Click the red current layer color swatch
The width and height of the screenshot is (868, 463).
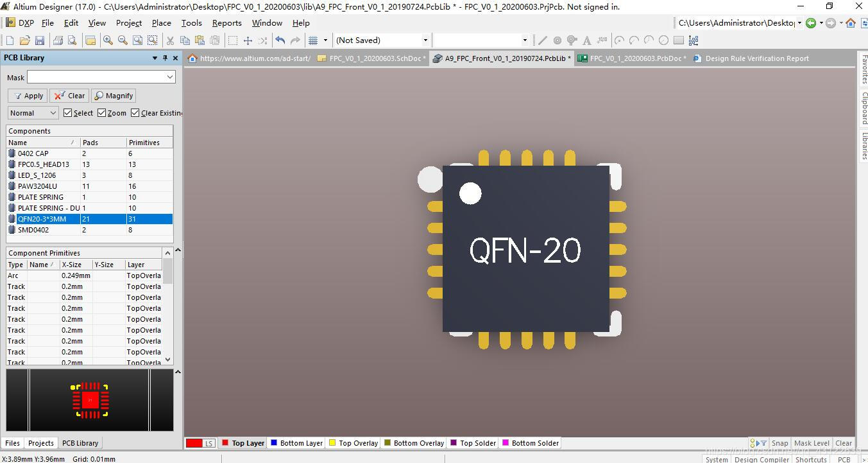click(x=194, y=443)
